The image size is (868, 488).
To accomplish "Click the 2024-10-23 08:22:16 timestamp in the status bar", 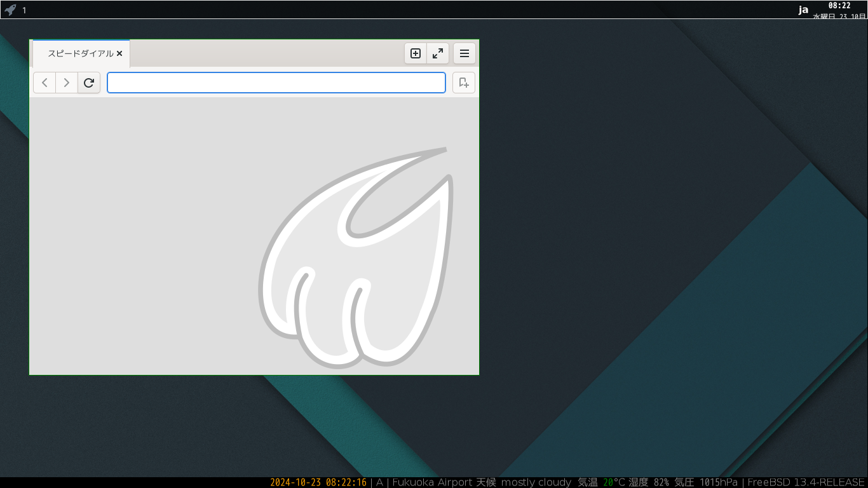I will click(x=318, y=482).
